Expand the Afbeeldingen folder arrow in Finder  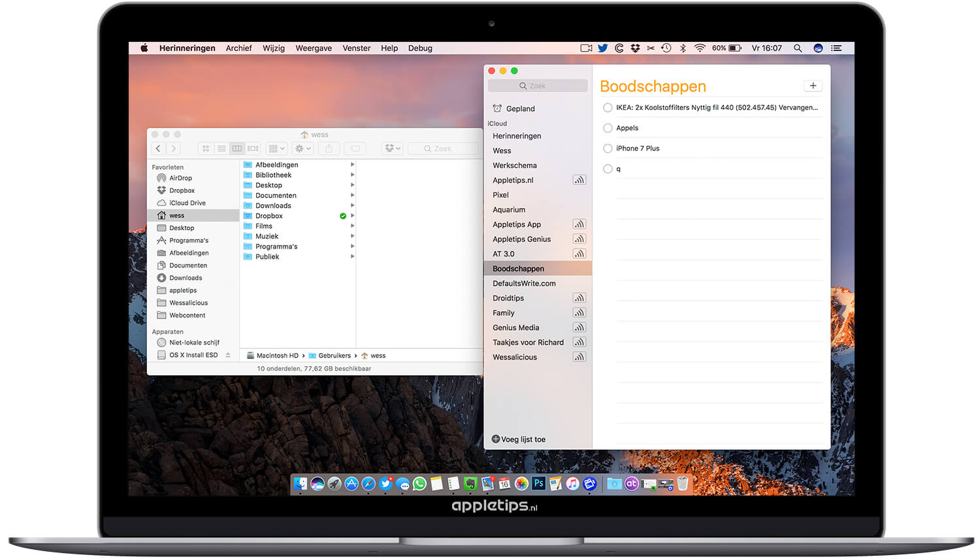tap(352, 165)
